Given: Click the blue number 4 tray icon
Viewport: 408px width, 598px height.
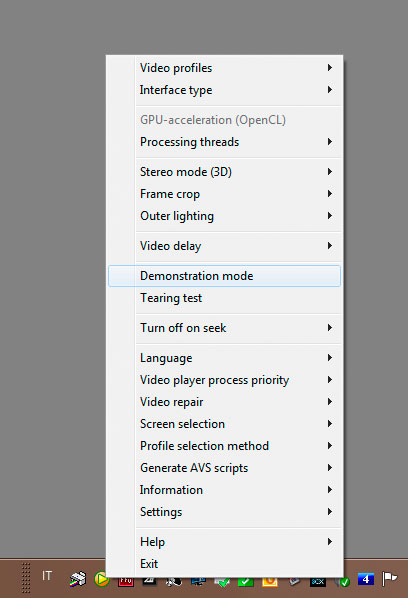Looking at the screenshot, I should click(x=366, y=579).
